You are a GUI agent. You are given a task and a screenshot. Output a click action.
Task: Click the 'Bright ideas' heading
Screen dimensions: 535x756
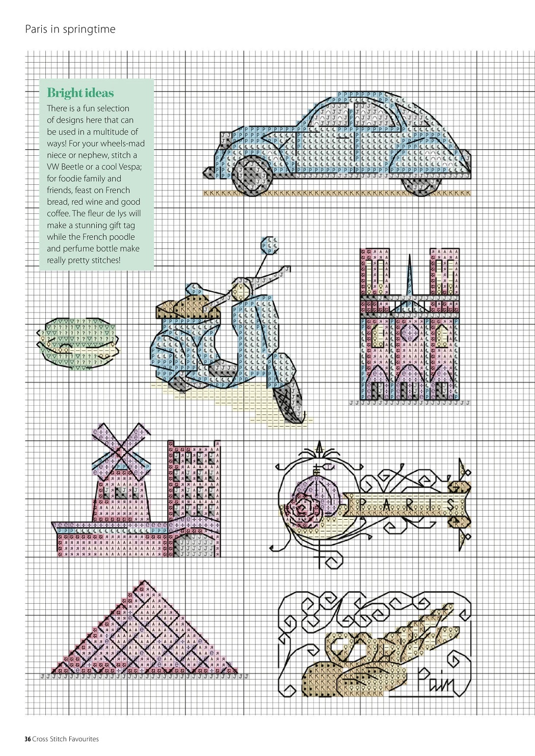coord(81,93)
